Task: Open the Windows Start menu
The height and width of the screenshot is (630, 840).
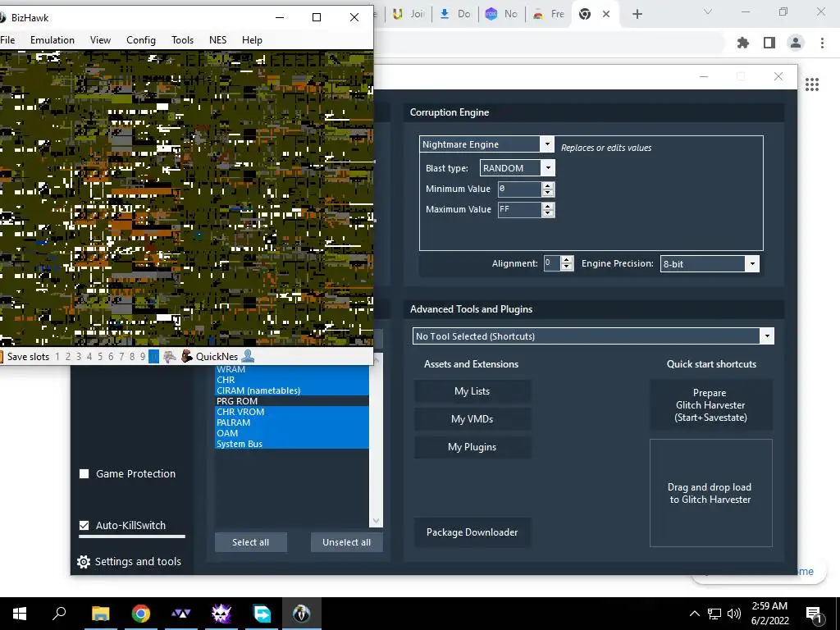Action: point(20,614)
